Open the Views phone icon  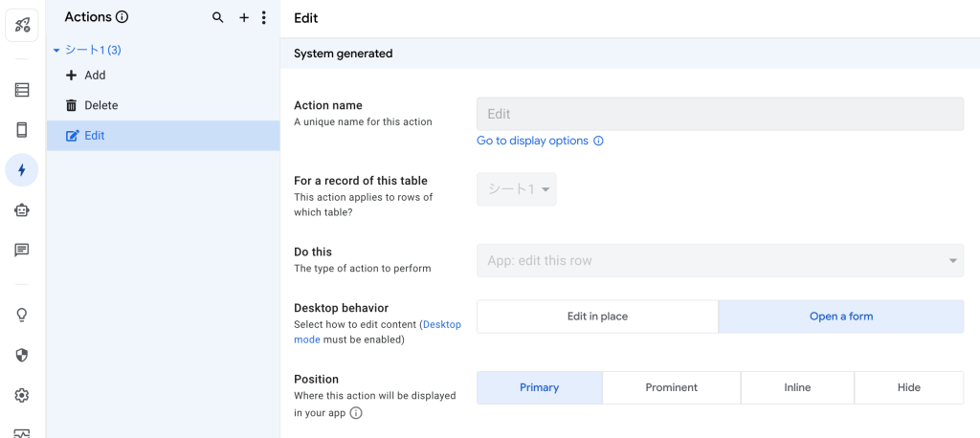[x=22, y=130]
